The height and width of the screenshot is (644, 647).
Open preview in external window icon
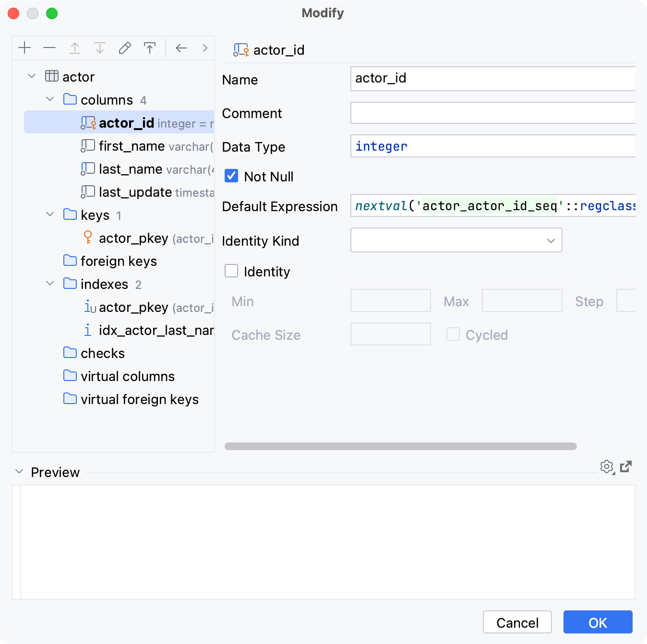[x=626, y=466]
